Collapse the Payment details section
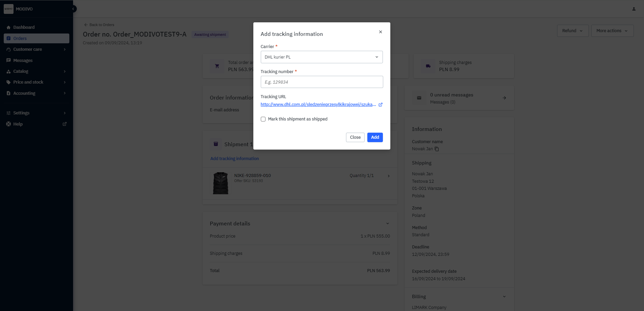644x311 pixels. 388,223
